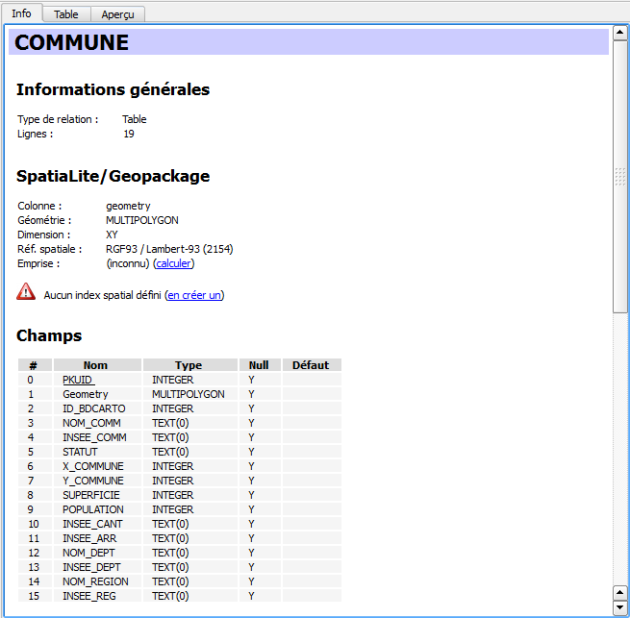Select the POPULATION field name
This screenshot has width=630, height=618.
coord(93,510)
